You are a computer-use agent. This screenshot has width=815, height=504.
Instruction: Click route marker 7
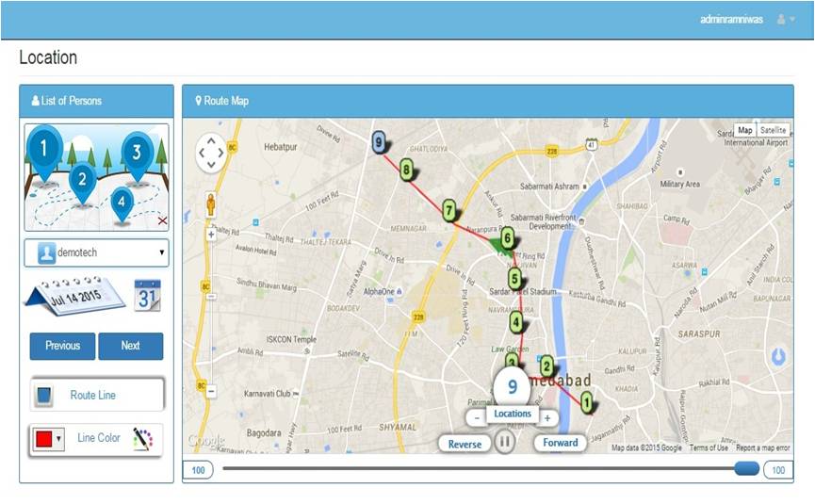(x=449, y=211)
